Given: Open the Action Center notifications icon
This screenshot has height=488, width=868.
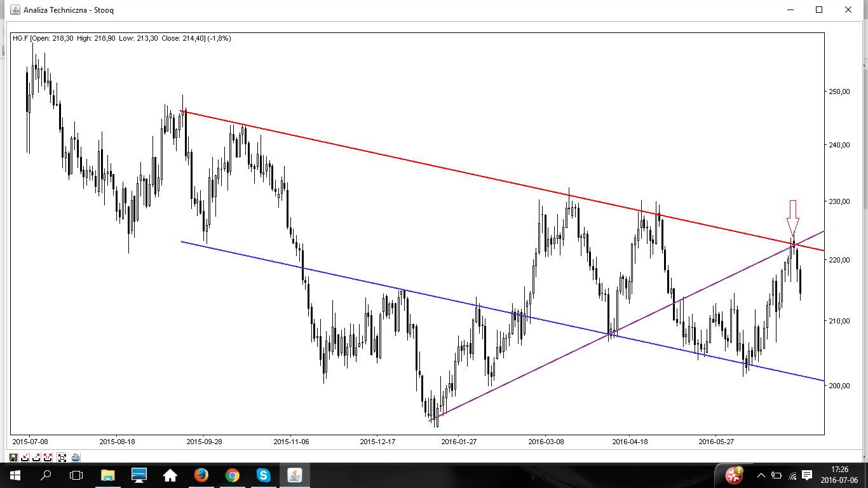Looking at the screenshot, I should pyautogui.click(x=808, y=475).
